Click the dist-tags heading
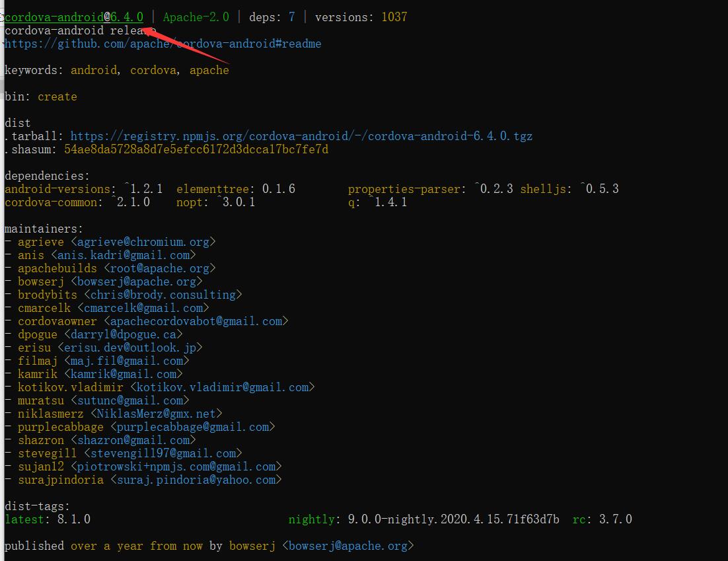This screenshot has width=728, height=561. coord(37,507)
